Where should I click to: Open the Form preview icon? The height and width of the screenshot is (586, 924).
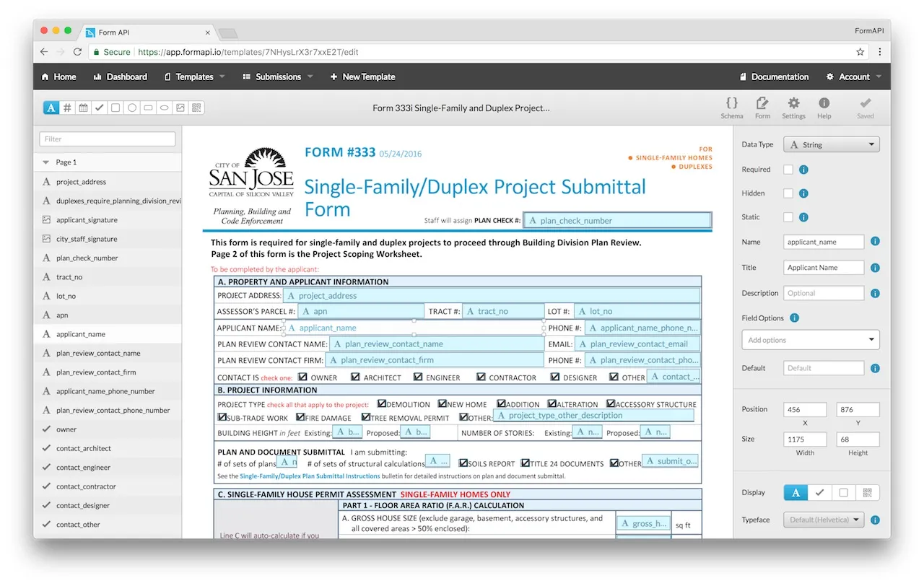point(762,107)
